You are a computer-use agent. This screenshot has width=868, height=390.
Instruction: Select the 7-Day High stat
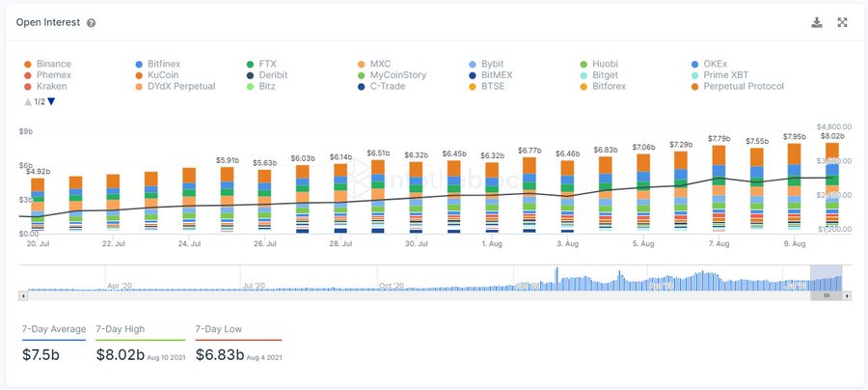[141, 344]
